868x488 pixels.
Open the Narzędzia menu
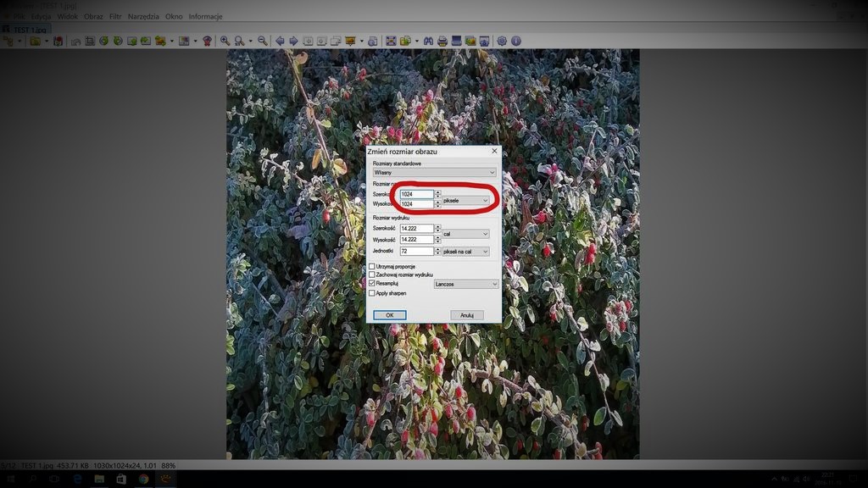coord(143,17)
